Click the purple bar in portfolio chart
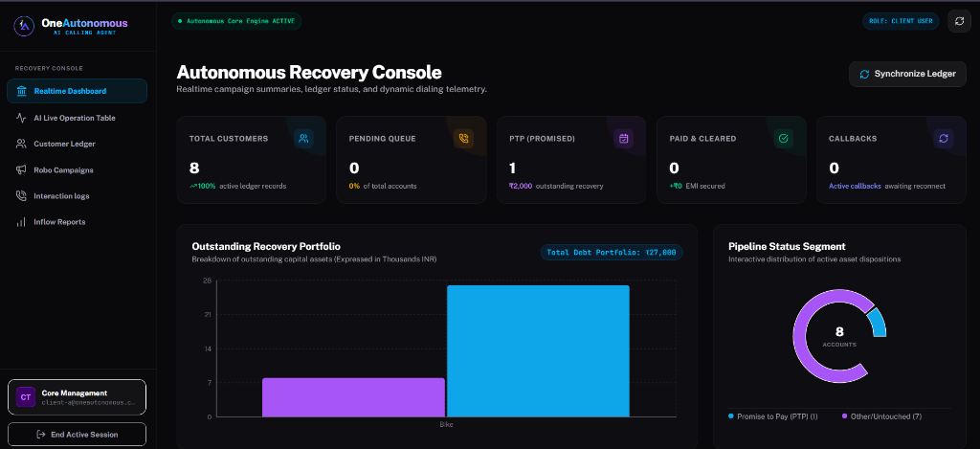 [x=353, y=397]
